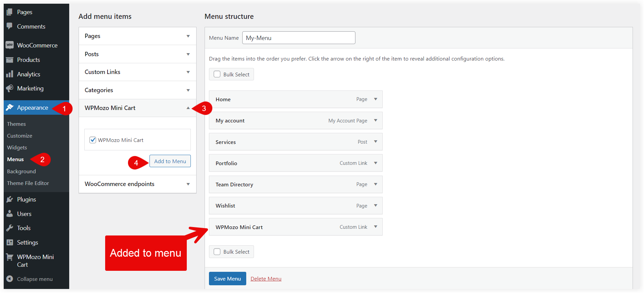
Task: Open Widgets submenu item
Action: [17, 147]
